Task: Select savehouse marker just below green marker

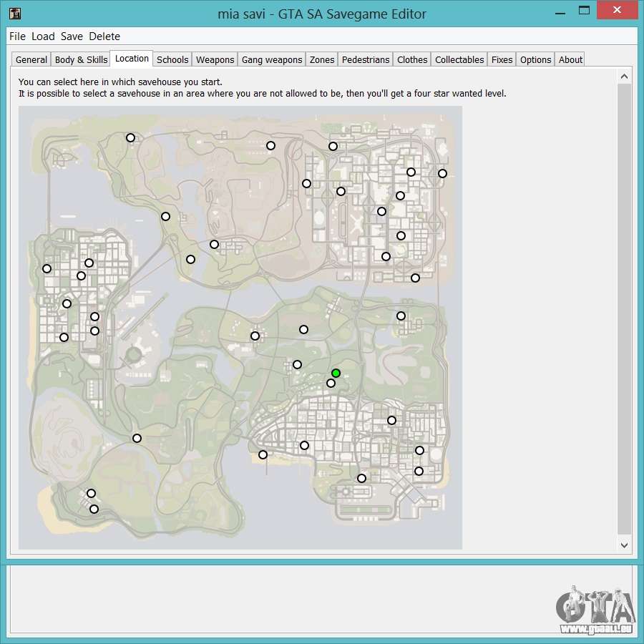Action: tap(331, 384)
